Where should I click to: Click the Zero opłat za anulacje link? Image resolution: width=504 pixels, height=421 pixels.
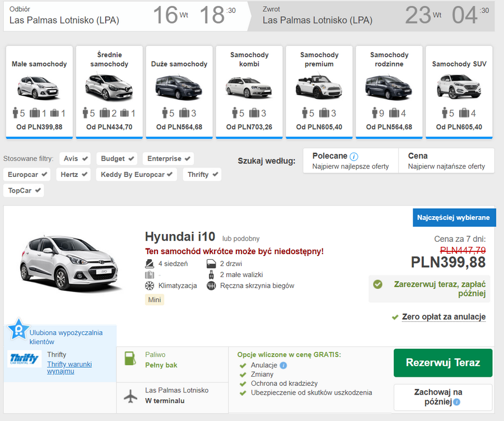click(444, 317)
